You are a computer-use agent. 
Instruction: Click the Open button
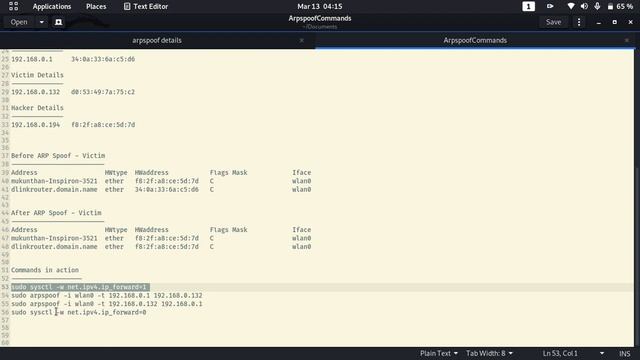click(x=19, y=22)
